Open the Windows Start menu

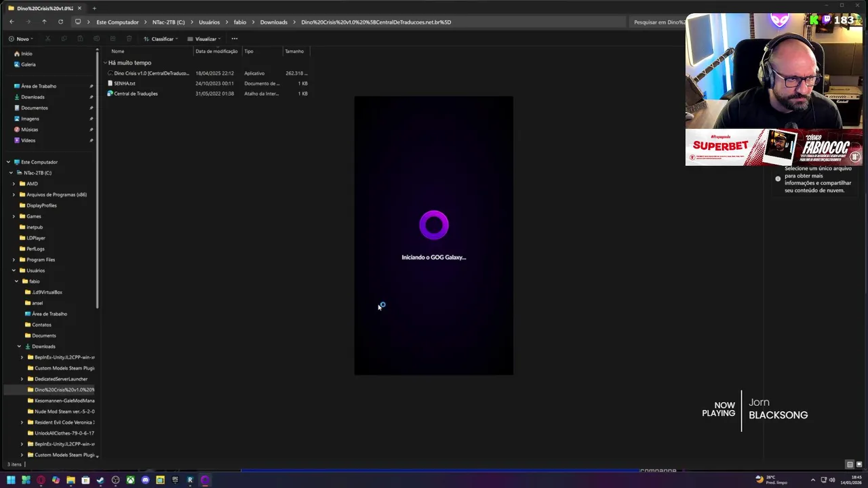11,480
